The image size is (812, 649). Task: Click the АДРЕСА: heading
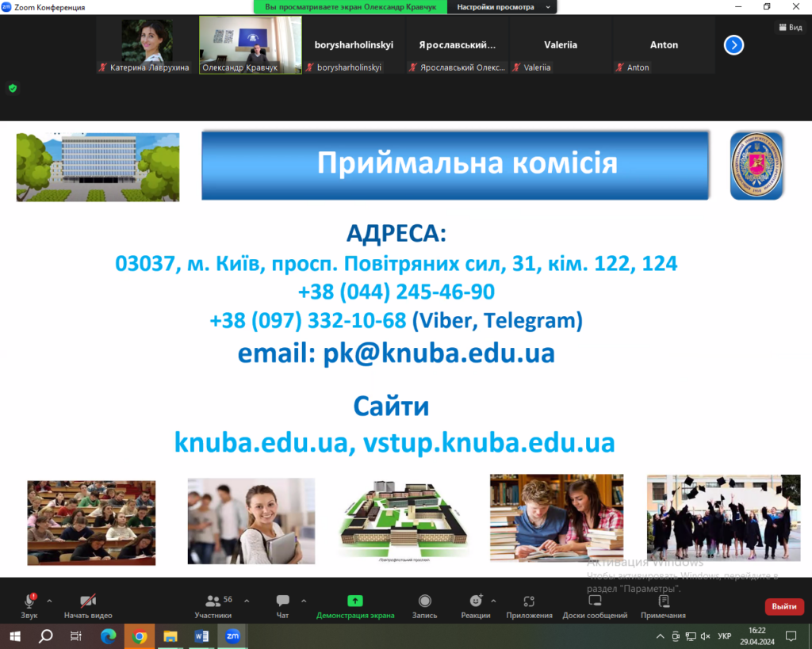[396, 234]
